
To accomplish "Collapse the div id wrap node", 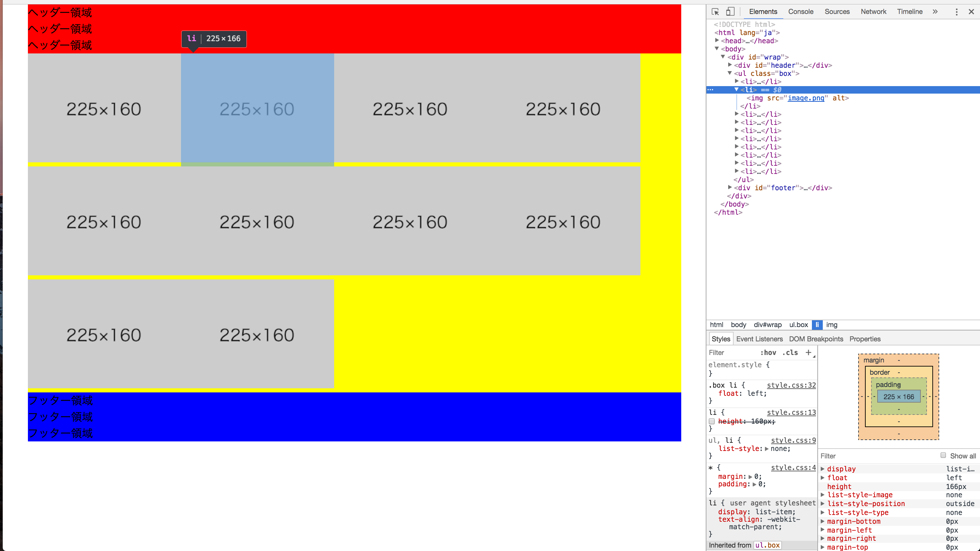I will (x=723, y=57).
